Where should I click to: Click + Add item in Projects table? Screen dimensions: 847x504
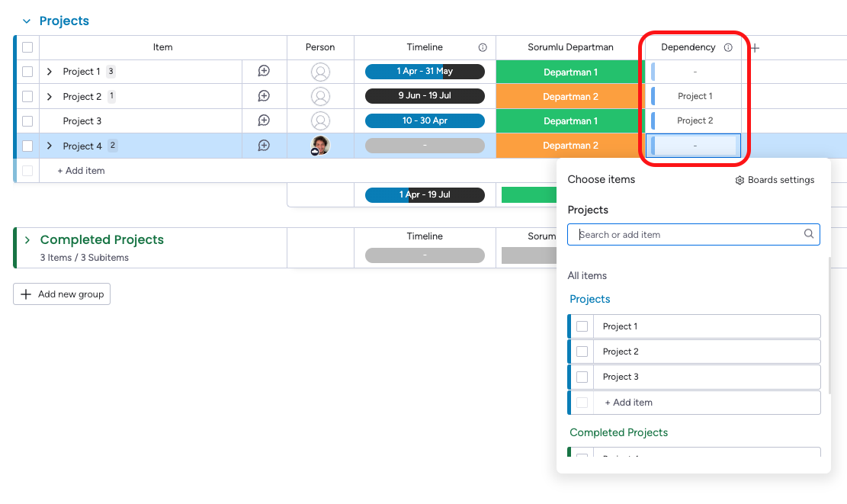(x=81, y=171)
